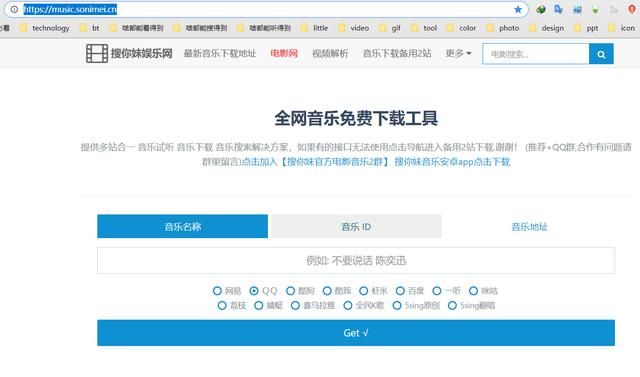The height and width of the screenshot is (377, 640).
Task: Click the site information icon in address bar
Action: tap(14, 9)
